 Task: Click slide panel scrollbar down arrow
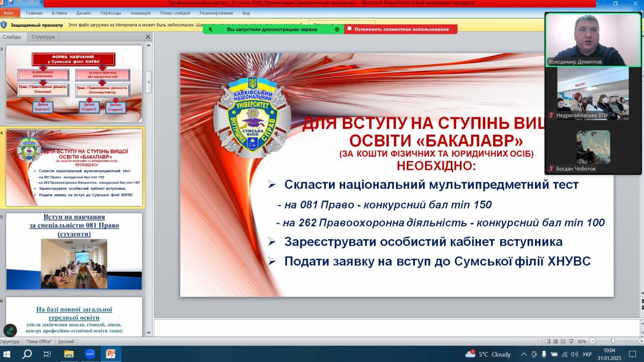pos(149,333)
